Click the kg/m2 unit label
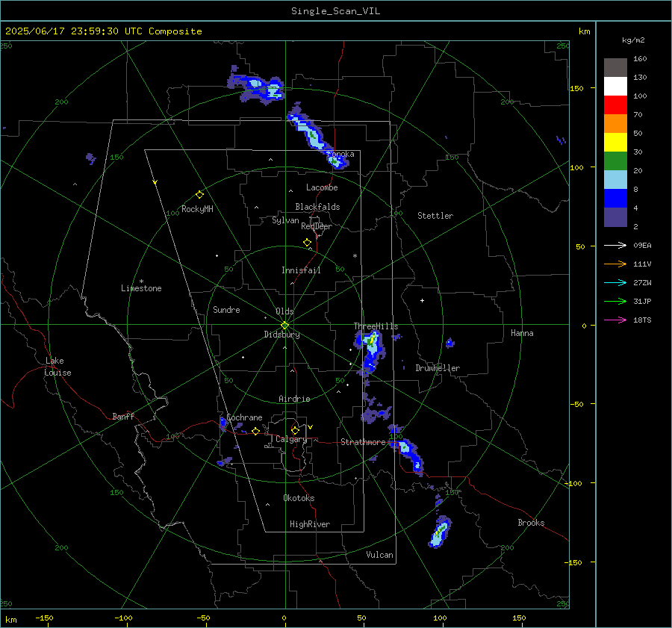 [x=633, y=40]
